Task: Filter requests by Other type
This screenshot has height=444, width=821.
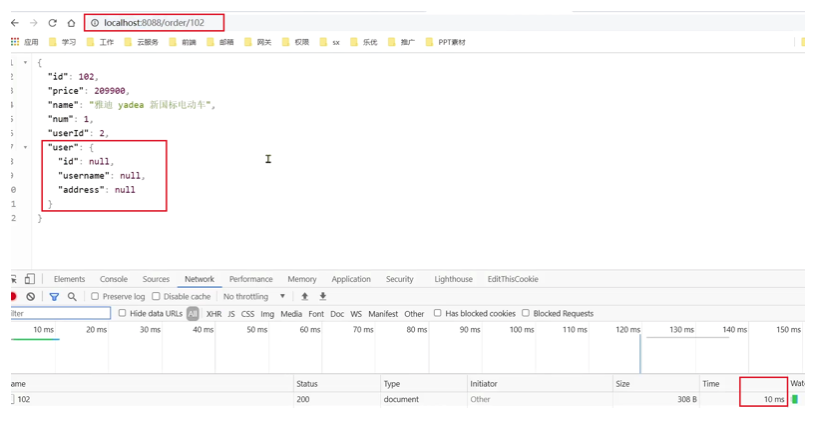Action: (x=414, y=314)
